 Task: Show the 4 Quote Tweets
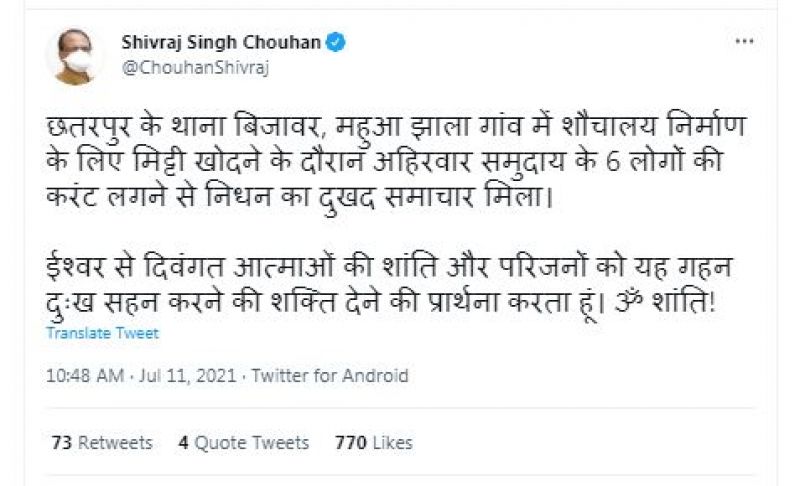point(244,442)
